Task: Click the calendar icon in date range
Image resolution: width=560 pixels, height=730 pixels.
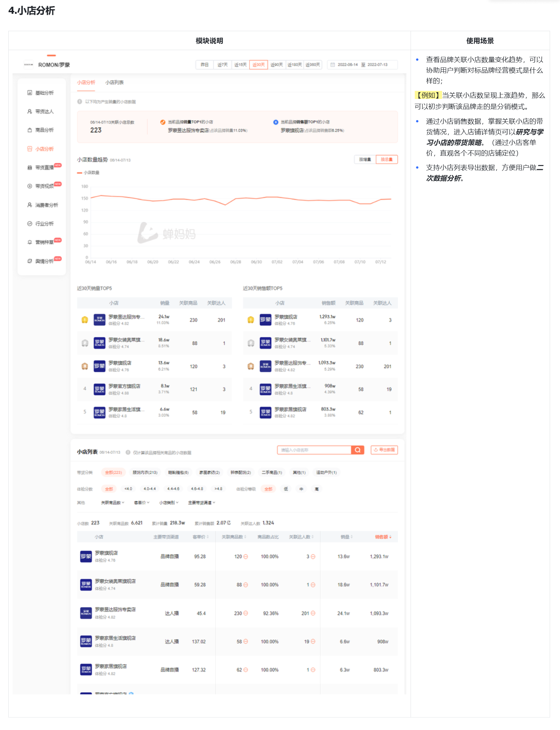Action: pyautogui.click(x=332, y=65)
